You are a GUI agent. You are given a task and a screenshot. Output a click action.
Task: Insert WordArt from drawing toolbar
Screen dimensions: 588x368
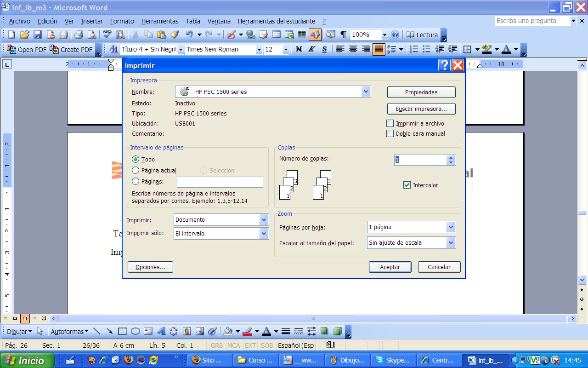(161, 331)
